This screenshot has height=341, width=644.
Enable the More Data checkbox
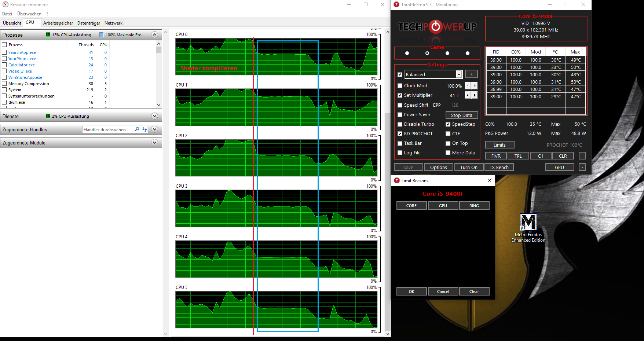pyautogui.click(x=448, y=153)
